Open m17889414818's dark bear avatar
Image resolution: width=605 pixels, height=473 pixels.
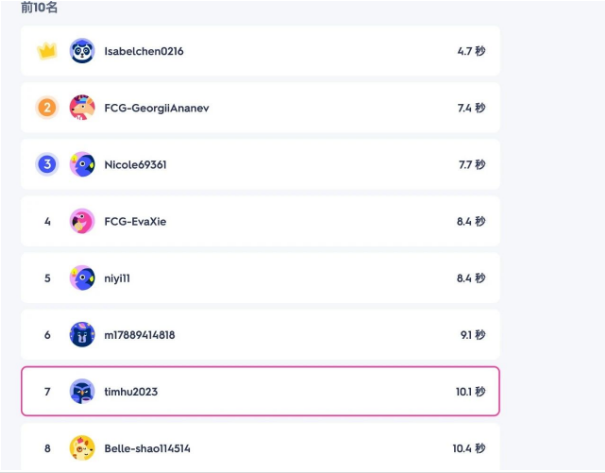(x=82, y=334)
